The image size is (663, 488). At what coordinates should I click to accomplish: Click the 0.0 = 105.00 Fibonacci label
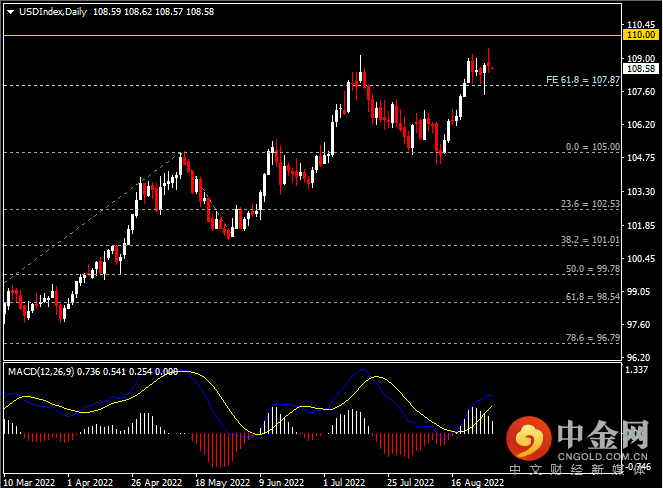[593, 147]
